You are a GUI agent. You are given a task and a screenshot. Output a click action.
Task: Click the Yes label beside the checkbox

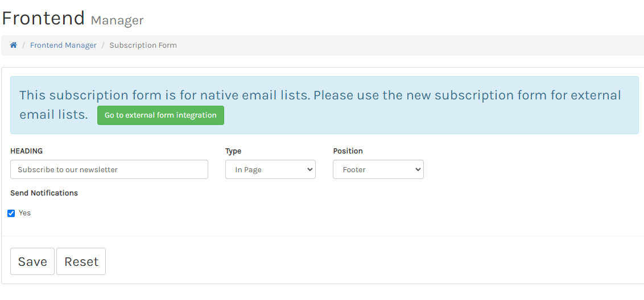tap(24, 213)
